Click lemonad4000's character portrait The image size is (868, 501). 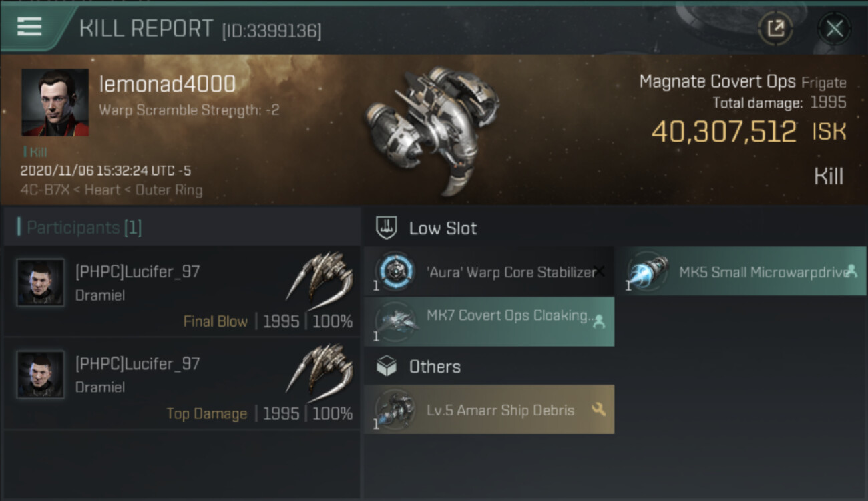tap(55, 102)
